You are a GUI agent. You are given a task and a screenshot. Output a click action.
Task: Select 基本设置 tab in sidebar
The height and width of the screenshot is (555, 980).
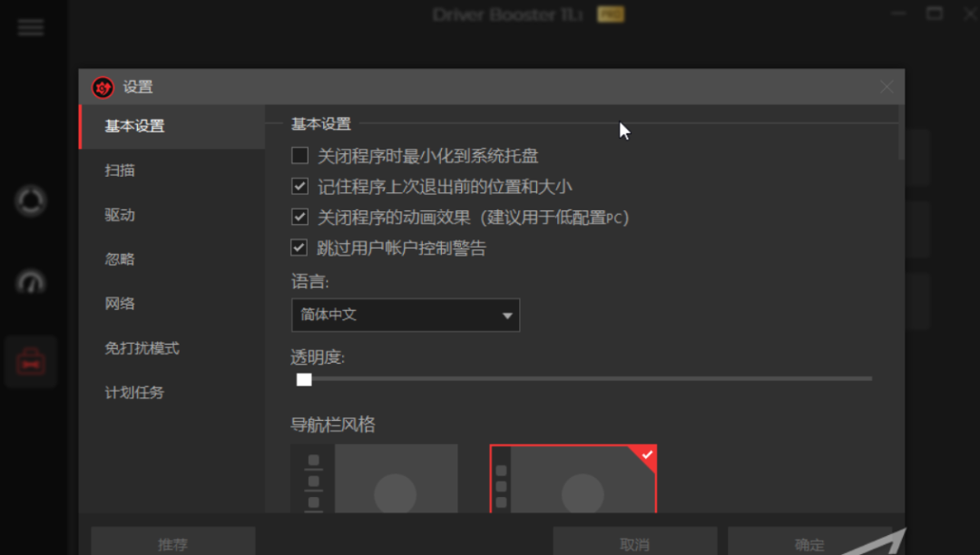point(171,127)
